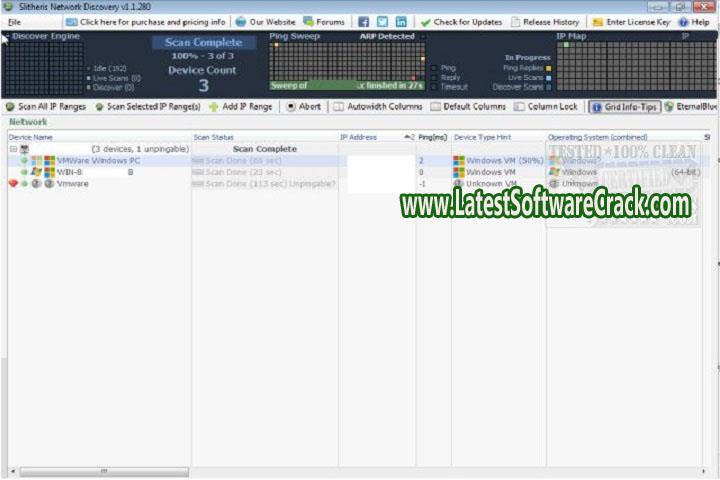Click the LinkedIn icon

pyautogui.click(x=401, y=22)
